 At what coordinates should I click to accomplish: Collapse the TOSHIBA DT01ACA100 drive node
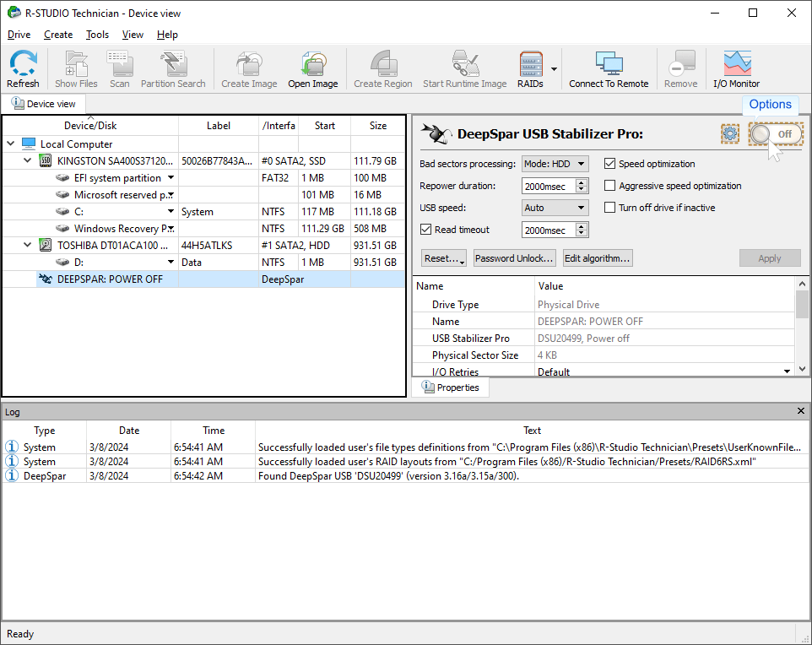(x=28, y=245)
